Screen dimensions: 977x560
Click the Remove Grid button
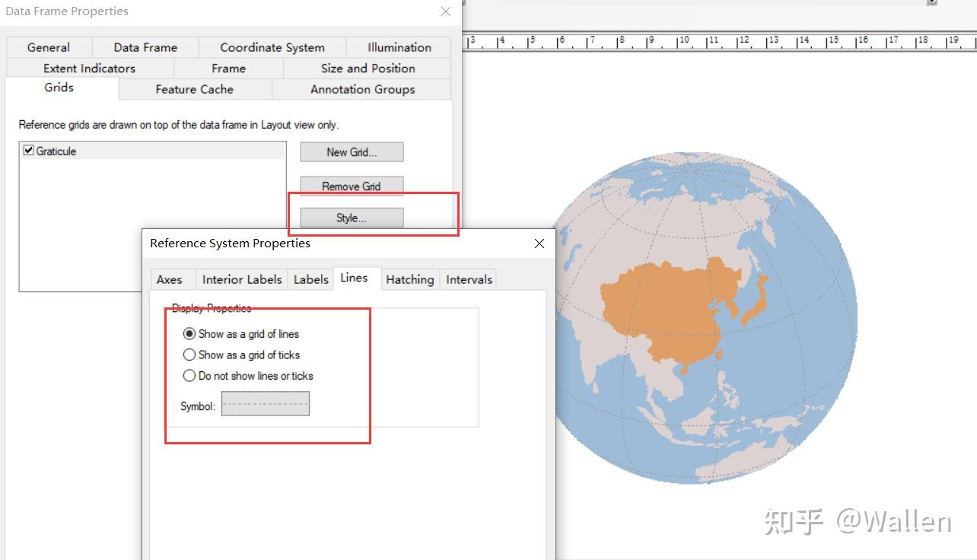pyautogui.click(x=351, y=186)
